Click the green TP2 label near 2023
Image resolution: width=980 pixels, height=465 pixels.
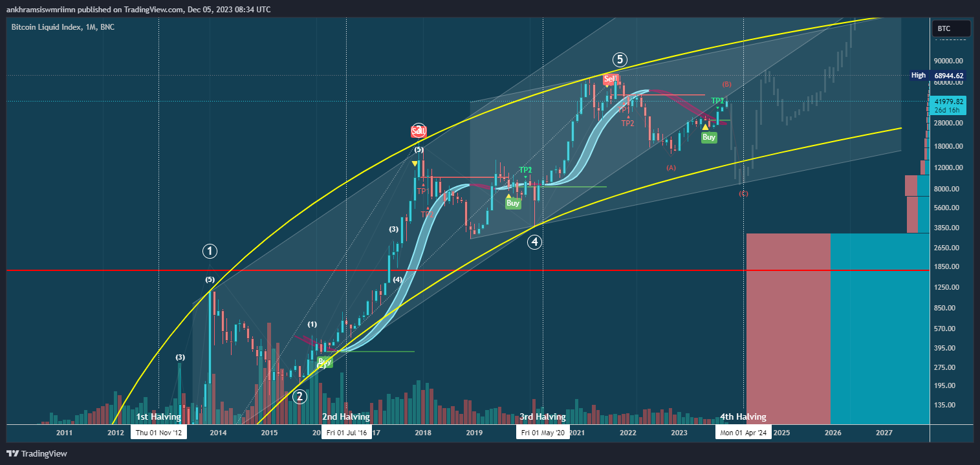pos(717,100)
